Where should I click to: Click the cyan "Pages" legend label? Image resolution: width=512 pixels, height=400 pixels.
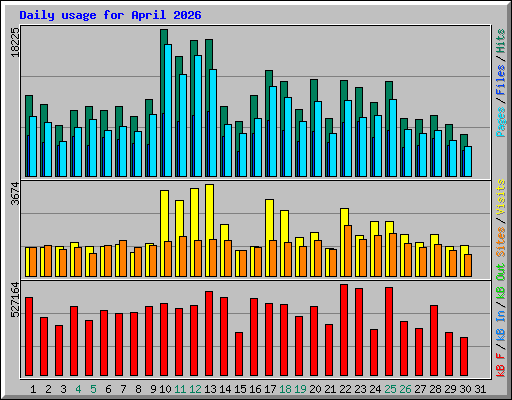(500, 122)
